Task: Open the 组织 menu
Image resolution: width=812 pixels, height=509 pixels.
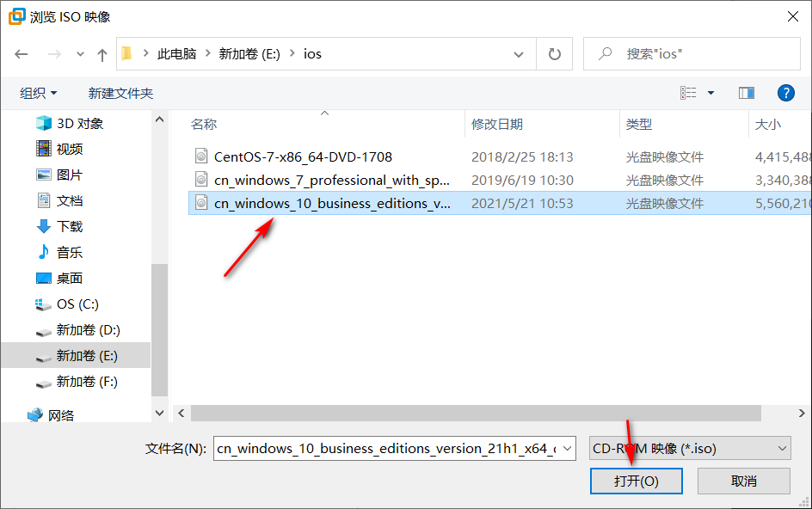Action: click(39, 93)
